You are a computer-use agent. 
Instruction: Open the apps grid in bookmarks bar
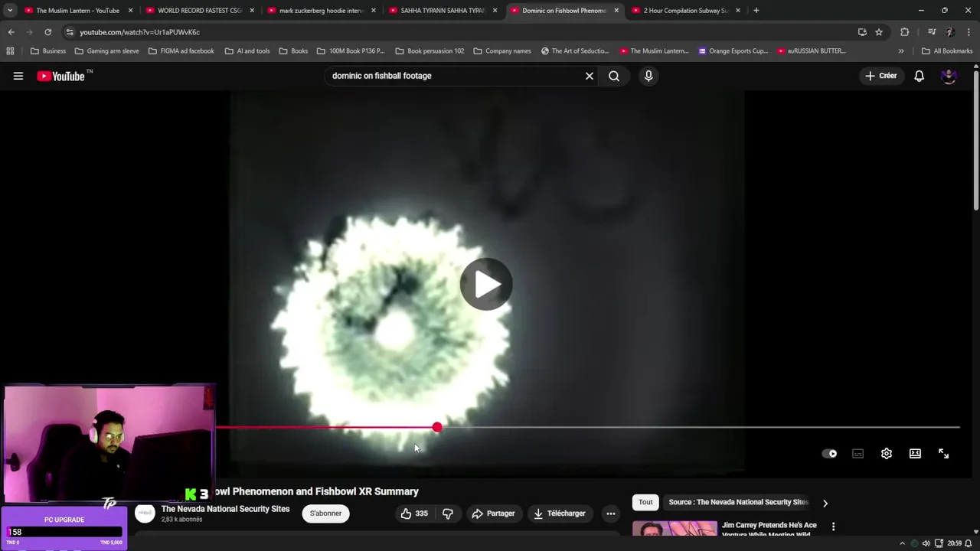click(10, 51)
